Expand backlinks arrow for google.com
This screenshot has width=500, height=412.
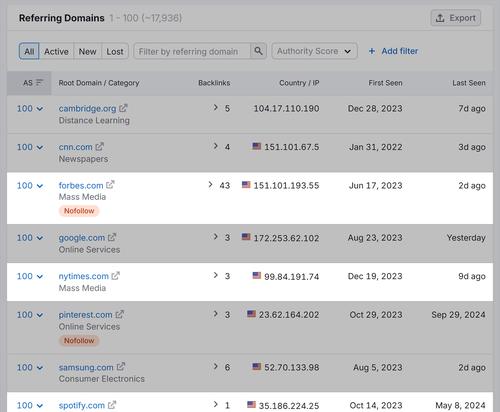[216, 237]
